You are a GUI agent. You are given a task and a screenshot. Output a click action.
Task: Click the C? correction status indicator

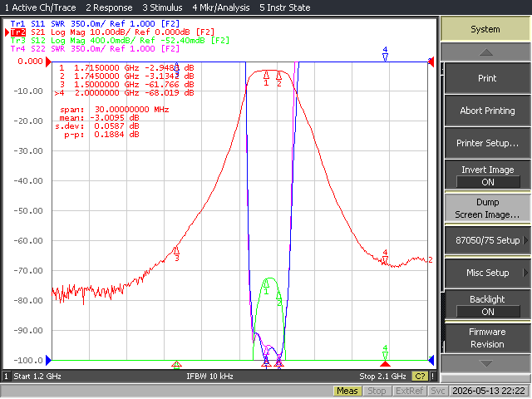tap(420, 377)
